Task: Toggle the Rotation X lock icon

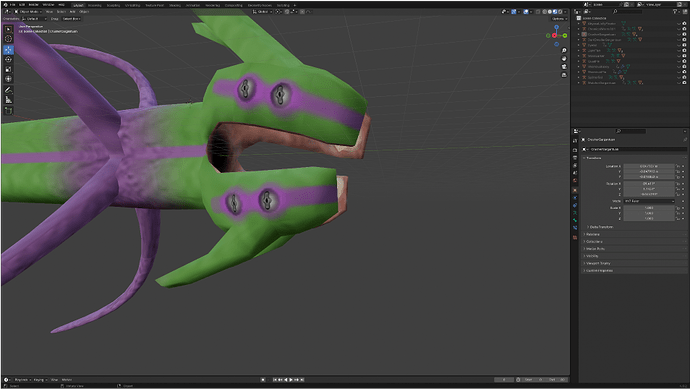Action: 678,184
